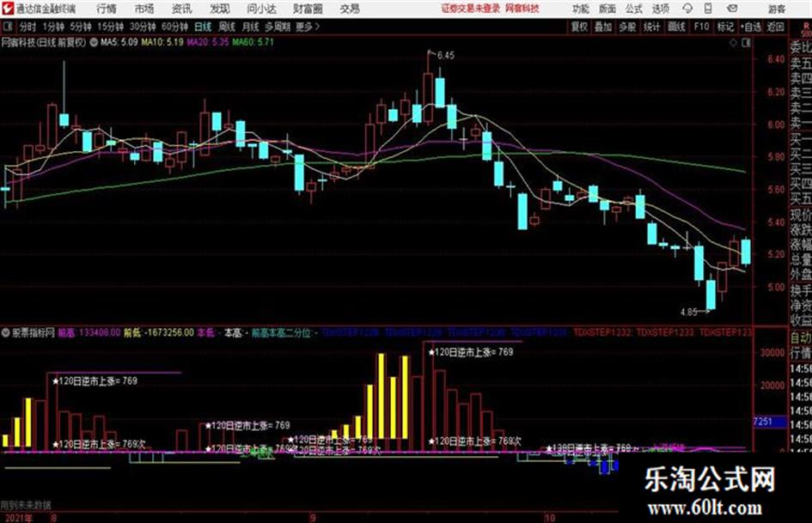Switch to the 月线 monthly tab
The height and width of the screenshot is (523, 812).
pyautogui.click(x=251, y=27)
